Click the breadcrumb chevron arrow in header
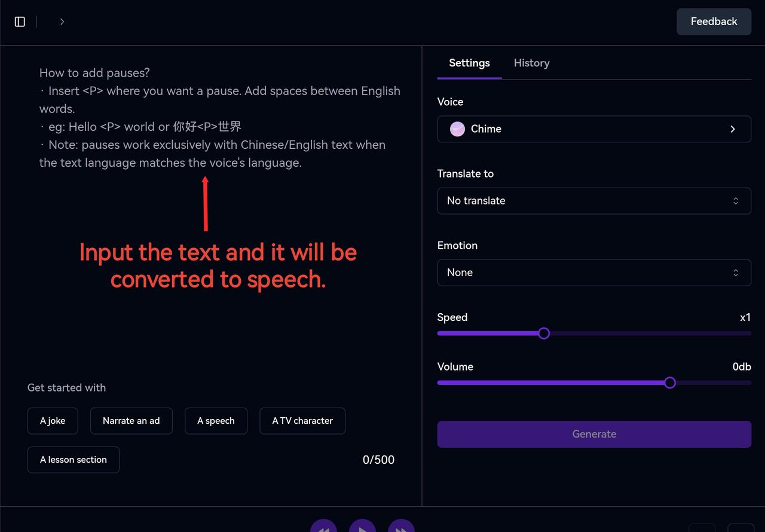 point(62,22)
